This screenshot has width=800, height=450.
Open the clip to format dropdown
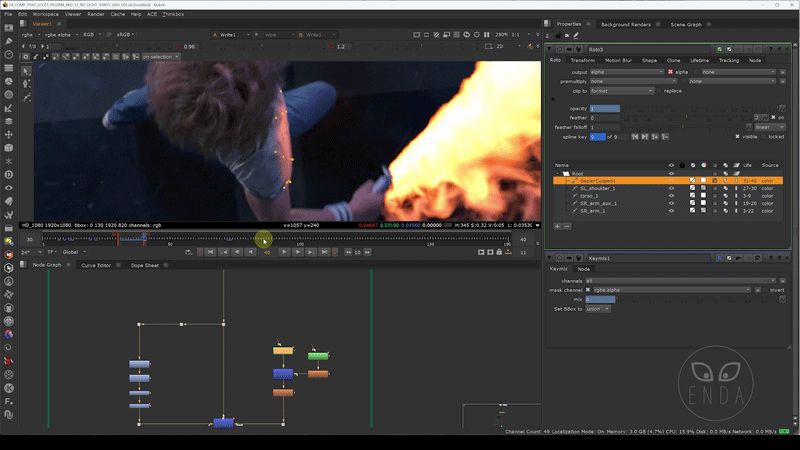(x=622, y=91)
